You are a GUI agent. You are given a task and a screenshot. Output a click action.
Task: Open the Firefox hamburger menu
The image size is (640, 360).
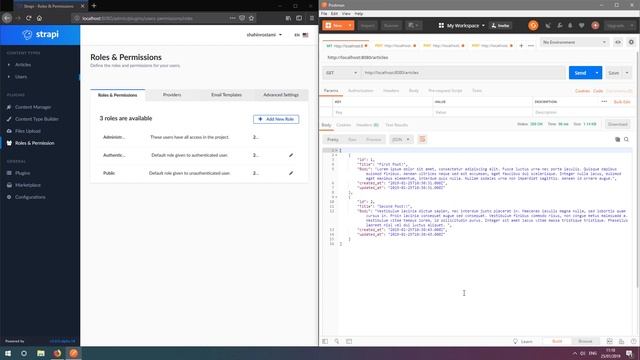click(x=312, y=18)
